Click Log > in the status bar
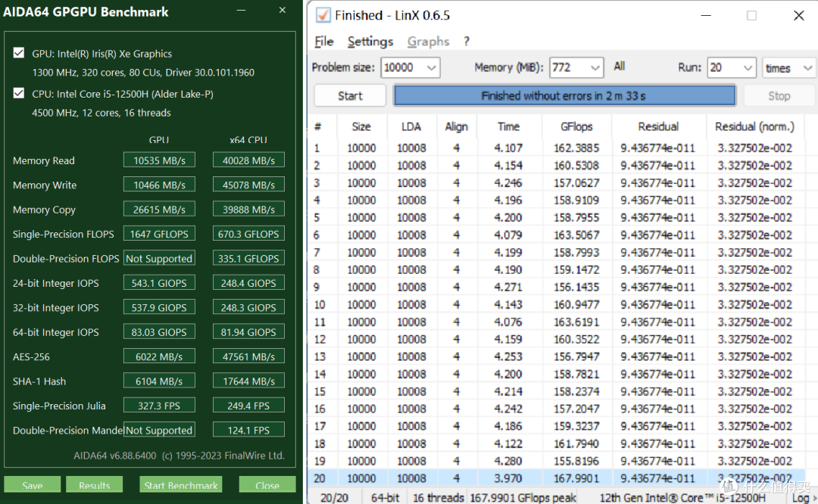The height and width of the screenshot is (504, 818). pyautogui.click(x=800, y=497)
